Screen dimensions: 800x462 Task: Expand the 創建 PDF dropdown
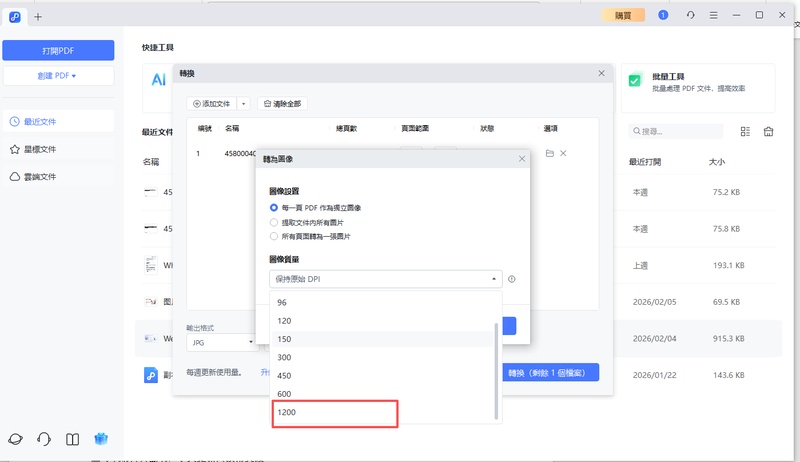tap(58, 75)
